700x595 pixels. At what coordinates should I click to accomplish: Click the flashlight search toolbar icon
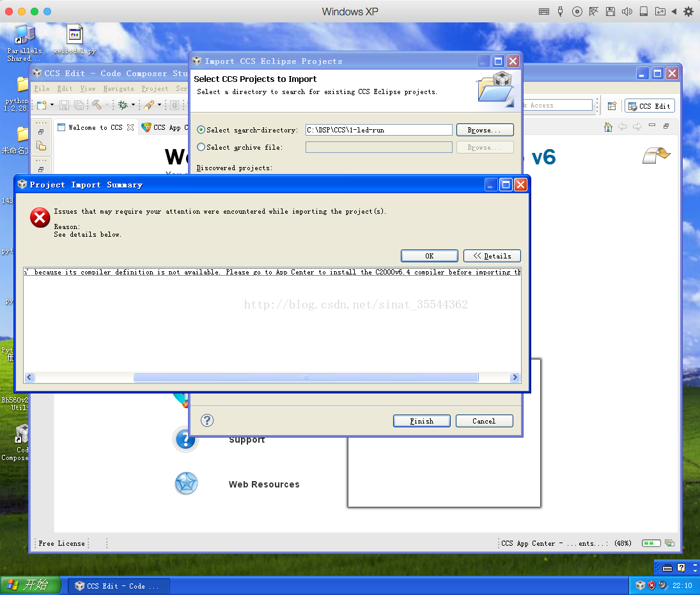point(149,105)
